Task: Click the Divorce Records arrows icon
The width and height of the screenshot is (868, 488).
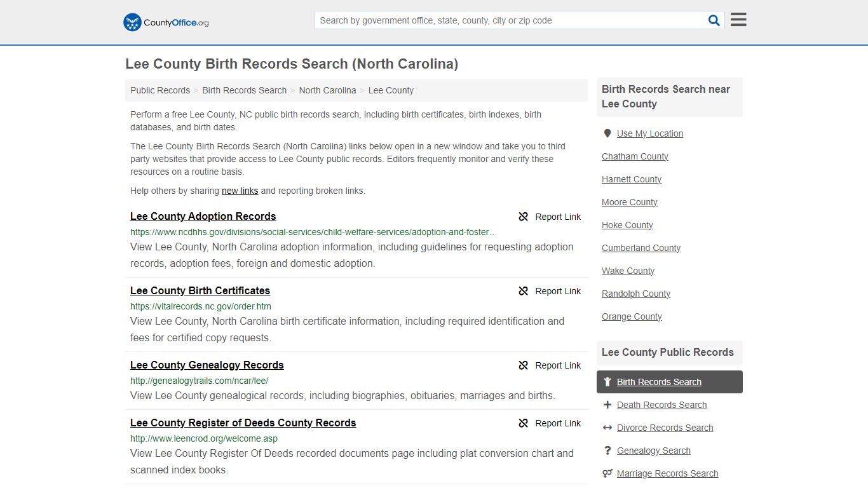Action: (x=607, y=428)
